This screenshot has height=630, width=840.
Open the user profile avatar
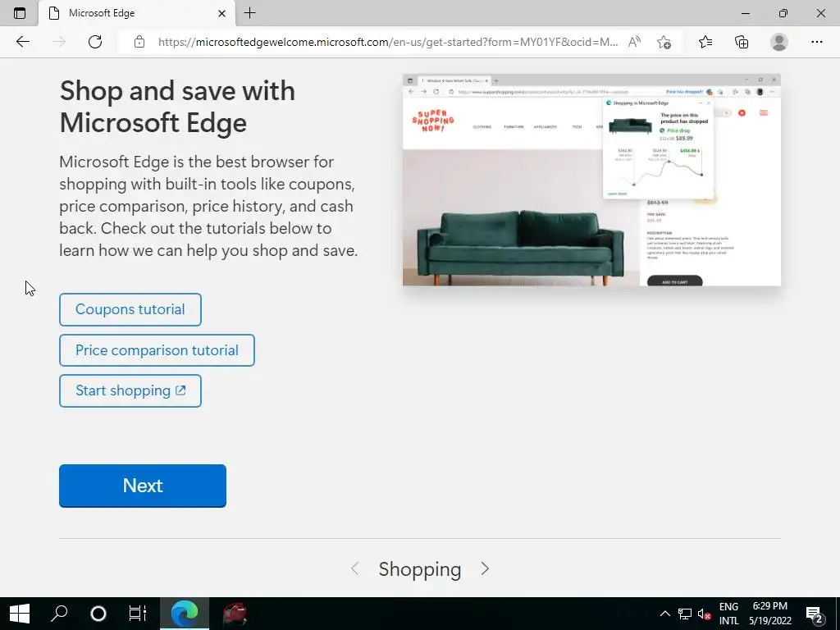[x=779, y=42]
